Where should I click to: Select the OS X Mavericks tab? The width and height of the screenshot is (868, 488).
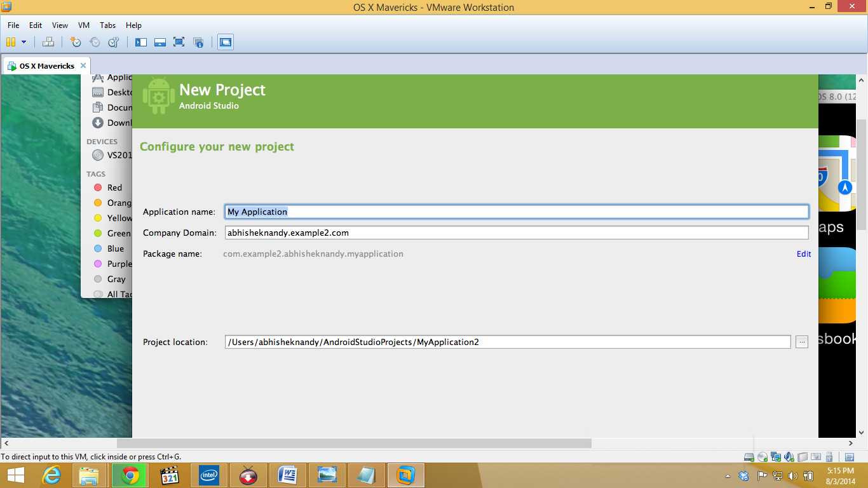pos(46,65)
